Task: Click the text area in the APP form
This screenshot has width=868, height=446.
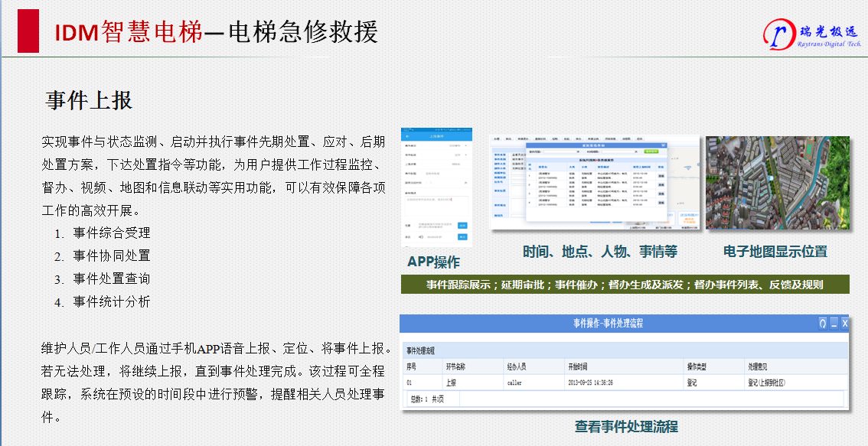Action: tap(436, 205)
